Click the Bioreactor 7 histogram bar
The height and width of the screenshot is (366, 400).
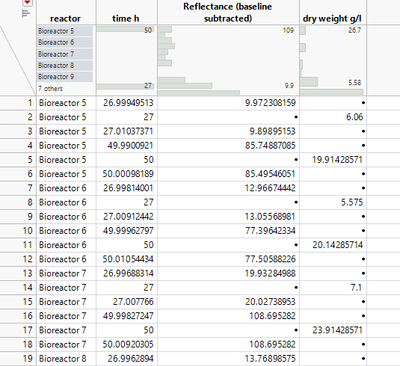(x=65, y=54)
